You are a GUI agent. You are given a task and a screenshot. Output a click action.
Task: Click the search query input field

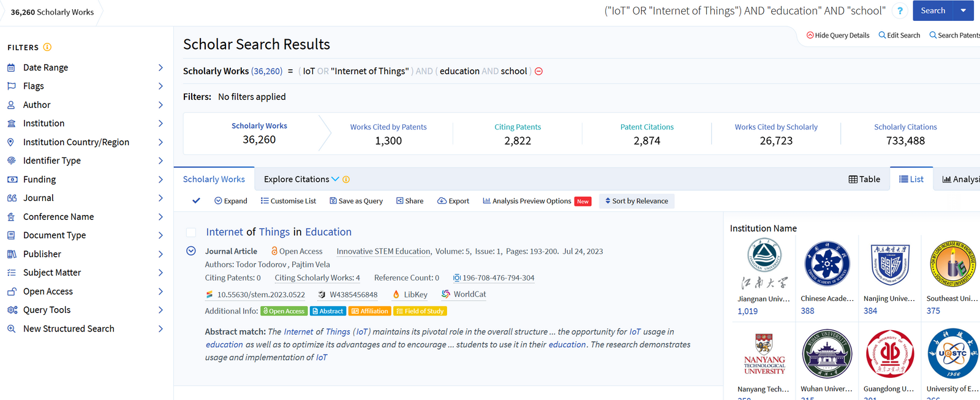(744, 11)
